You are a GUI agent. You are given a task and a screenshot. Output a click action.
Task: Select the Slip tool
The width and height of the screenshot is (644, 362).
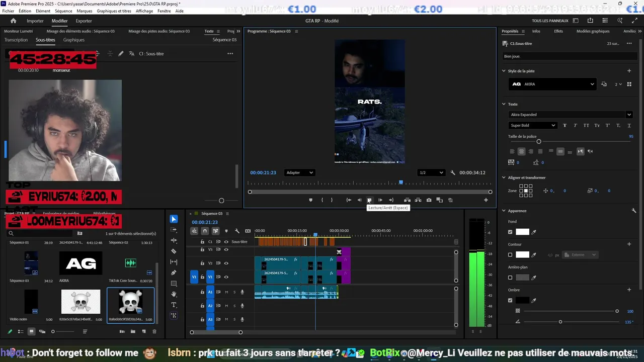click(174, 262)
